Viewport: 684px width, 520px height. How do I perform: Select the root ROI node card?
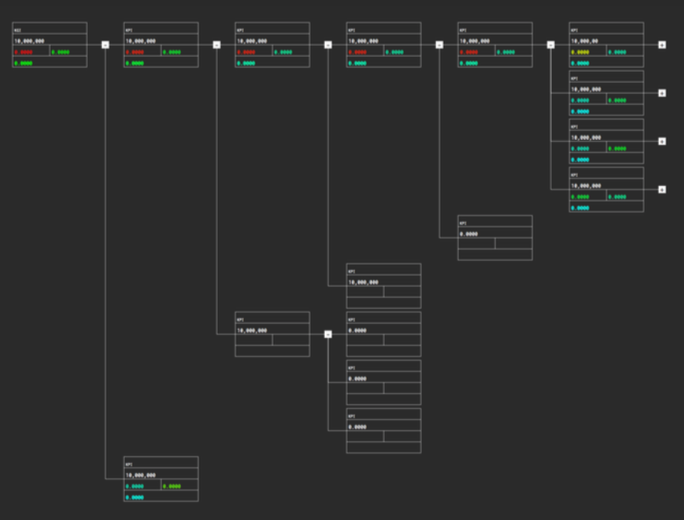tap(49, 30)
